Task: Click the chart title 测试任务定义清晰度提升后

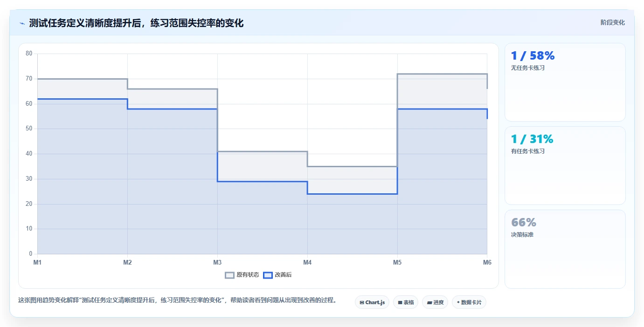Action: coord(136,23)
